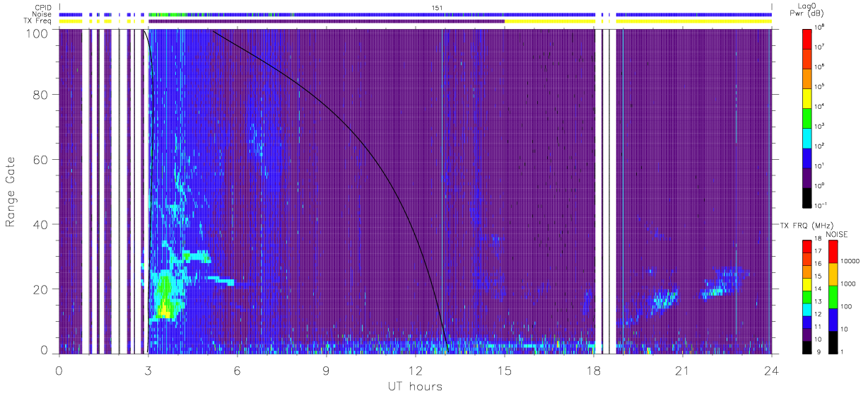Click the green swatch in the NOISE colorbar
The width and height of the screenshot is (868, 401).
pyautogui.click(x=833, y=296)
